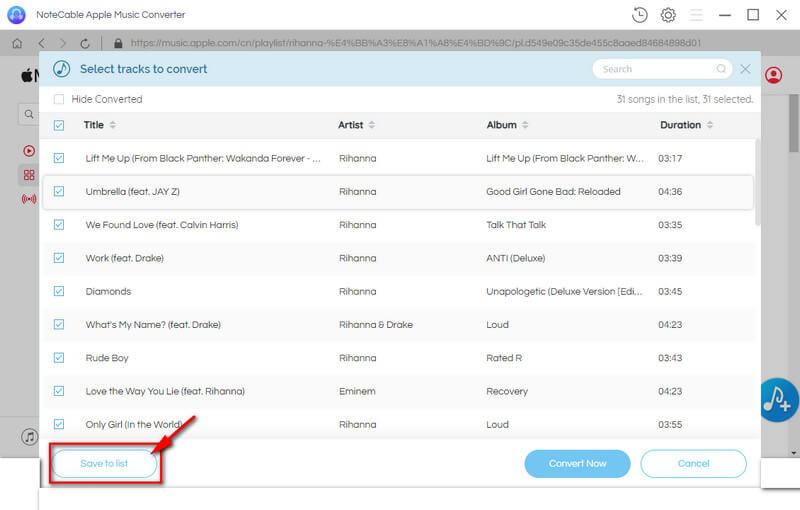Uncheck the Lift Me Up track

point(59,158)
